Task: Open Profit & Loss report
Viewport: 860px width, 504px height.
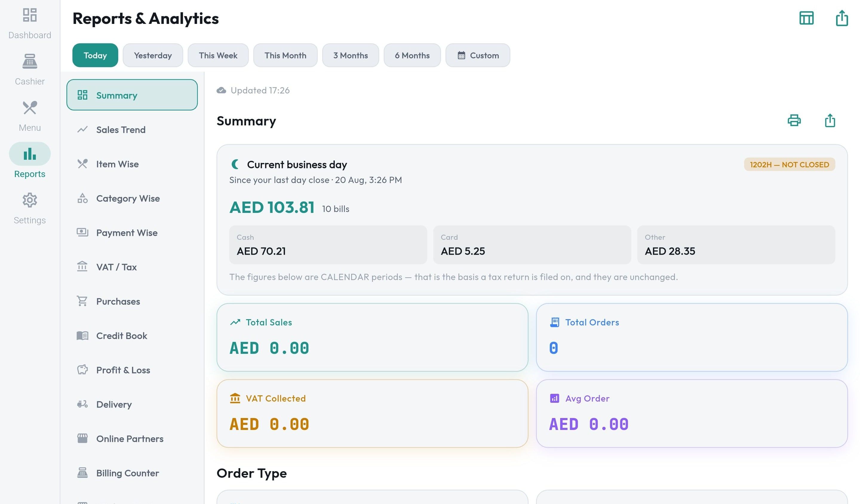Action: tap(132, 370)
